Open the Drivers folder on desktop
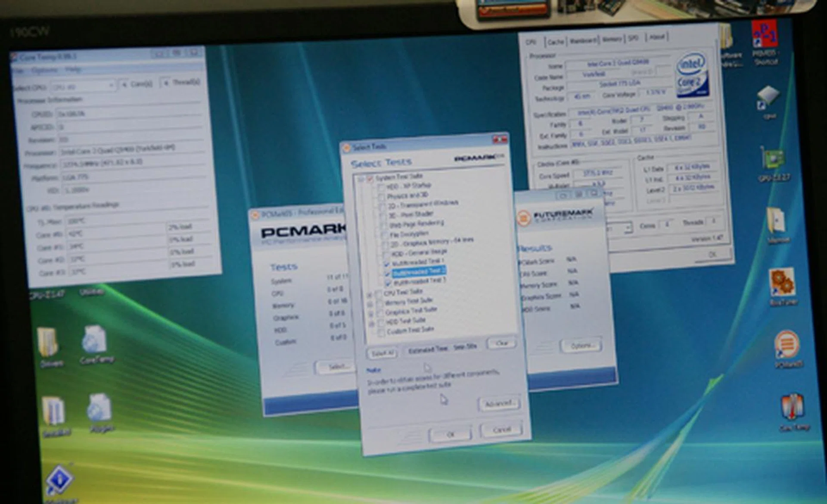The height and width of the screenshot is (504, 827). [48, 343]
